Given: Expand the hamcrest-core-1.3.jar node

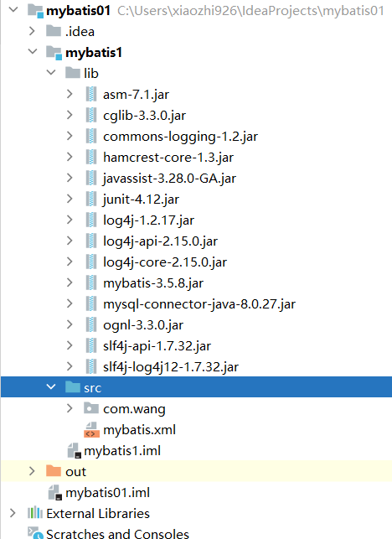Looking at the screenshot, I should 70,157.
